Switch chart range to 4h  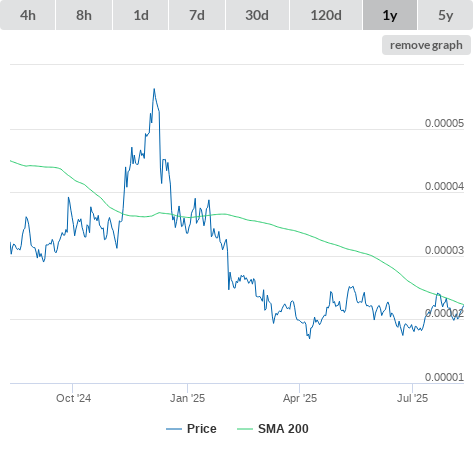(28, 15)
